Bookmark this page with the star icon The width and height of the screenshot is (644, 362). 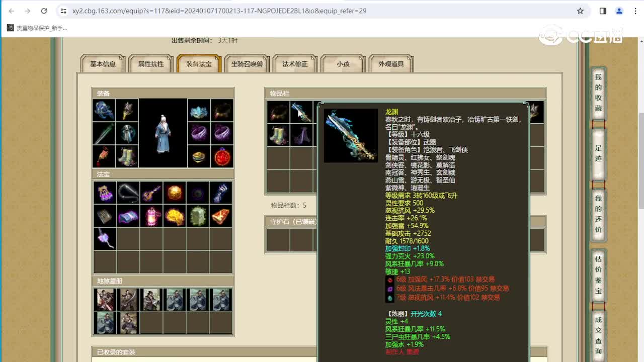(x=580, y=11)
